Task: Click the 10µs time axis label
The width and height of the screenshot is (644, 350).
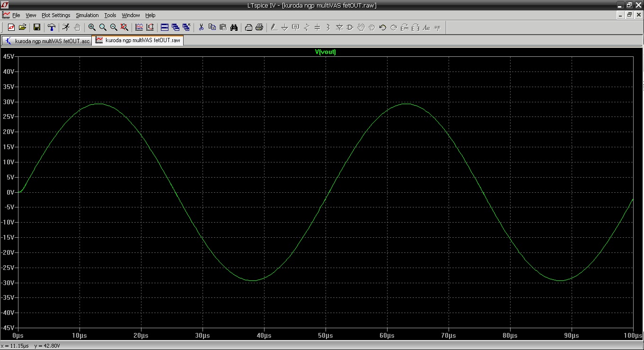Action: pyautogui.click(x=79, y=335)
